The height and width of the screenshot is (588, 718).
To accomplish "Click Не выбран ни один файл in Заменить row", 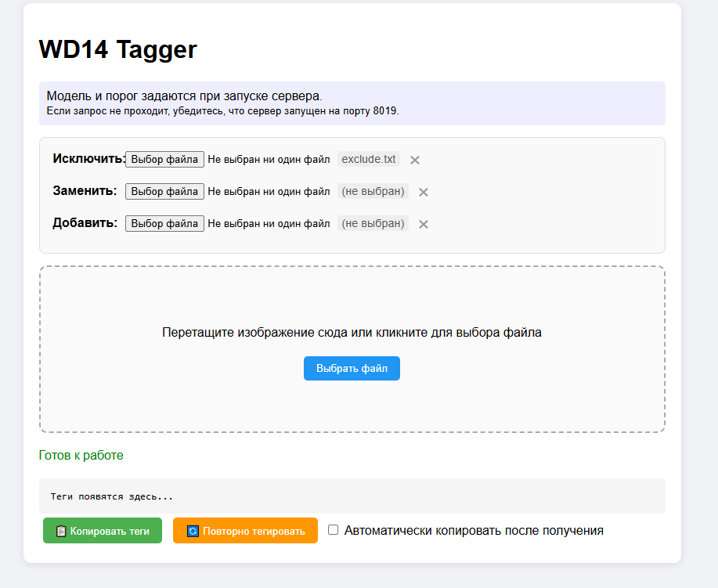I will click(269, 191).
